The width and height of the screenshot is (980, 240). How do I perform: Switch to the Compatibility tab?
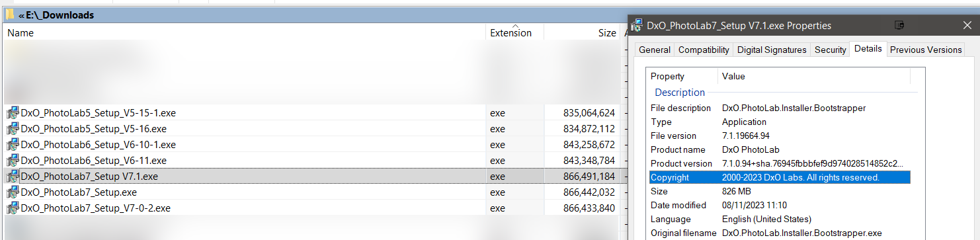click(704, 50)
